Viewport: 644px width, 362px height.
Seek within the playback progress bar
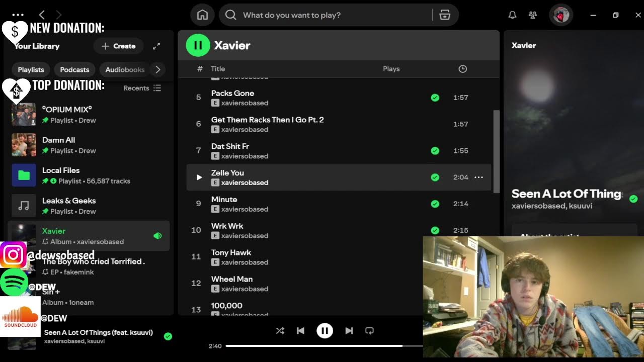click(x=324, y=346)
